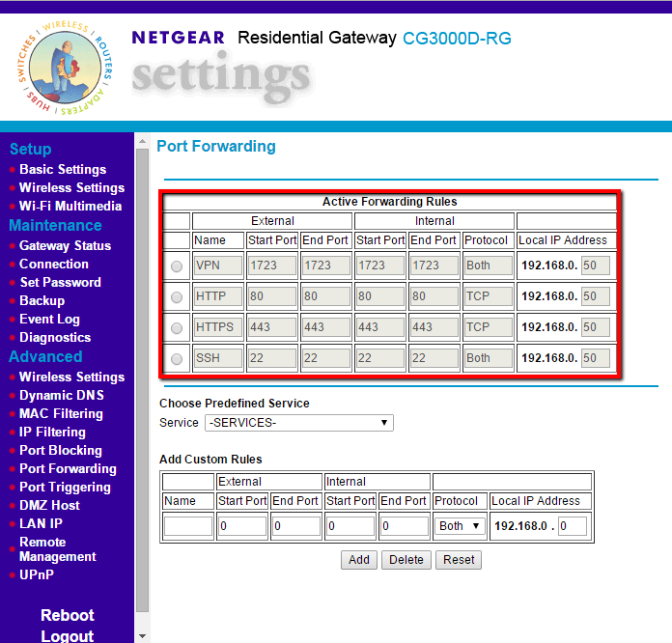Click custom rule External End Port field
Screen dimensions: 672x643
296,526
